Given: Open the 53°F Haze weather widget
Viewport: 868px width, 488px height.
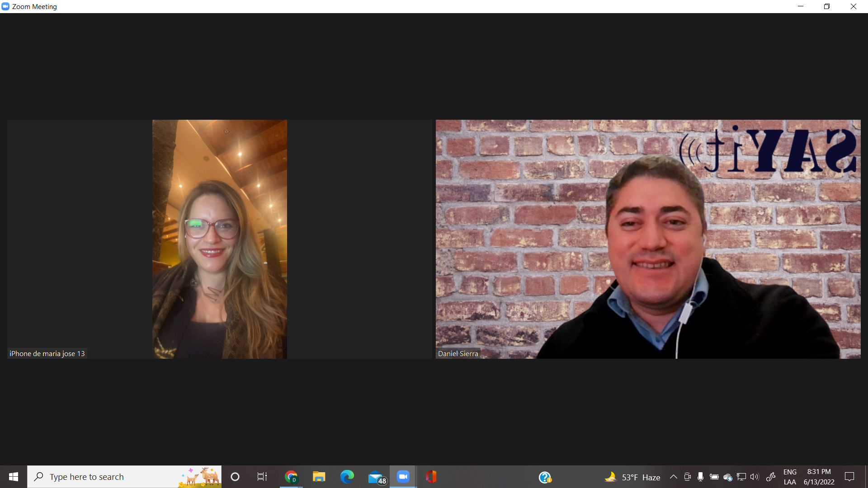Looking at the screenshot, I should [632, 477].
